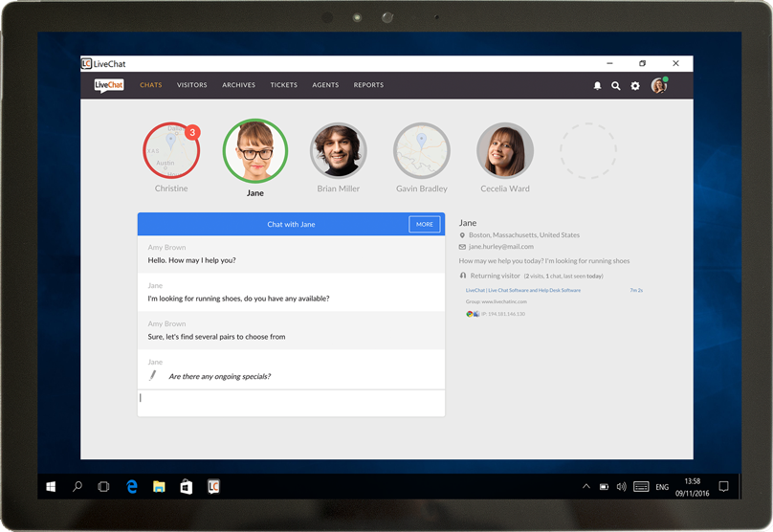Open File Explorer from taskbar

click(159, 487)
